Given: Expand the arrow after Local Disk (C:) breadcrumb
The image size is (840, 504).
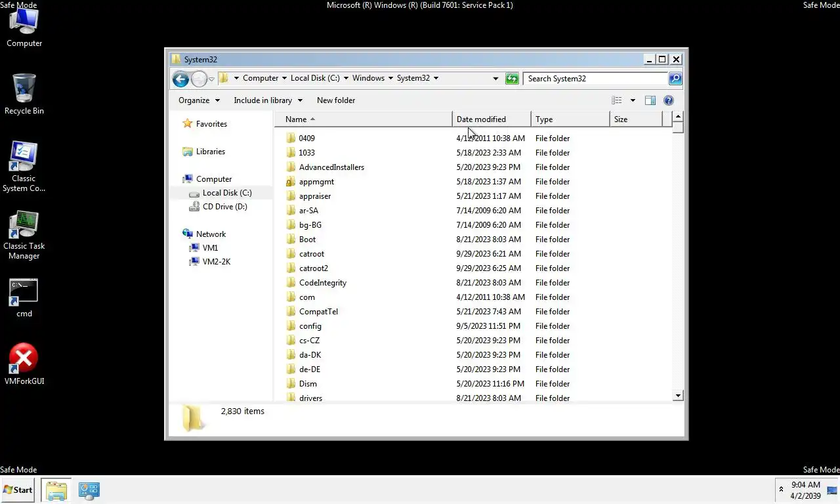Looking at the screenshot, I should (346, 78).
